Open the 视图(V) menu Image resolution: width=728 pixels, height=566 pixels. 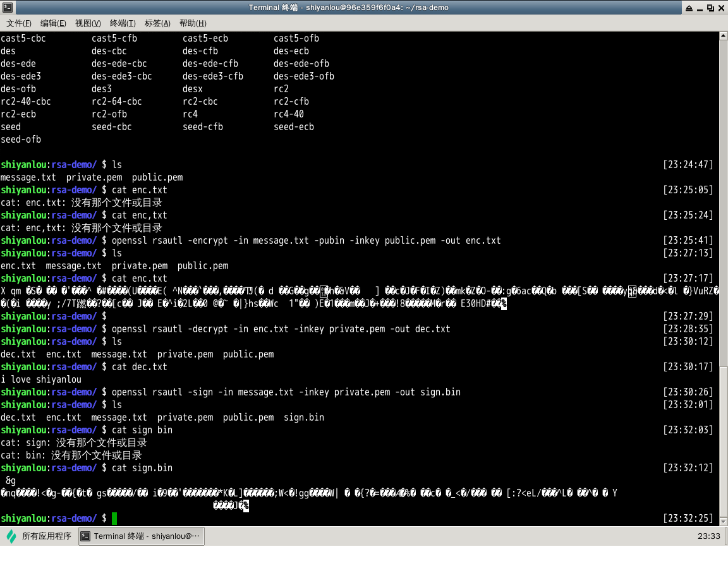pyautogui.click(x=88, y=23)
